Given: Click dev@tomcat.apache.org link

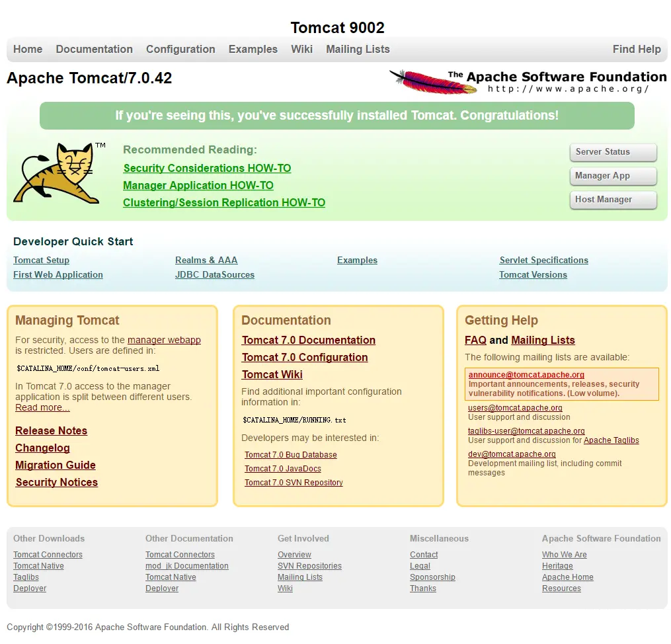Looking at the screenshot, I should (512, 454).
